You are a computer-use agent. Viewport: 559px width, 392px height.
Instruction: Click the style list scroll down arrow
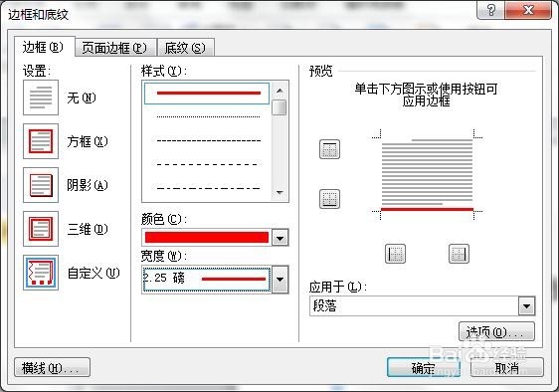click(279, 193)
